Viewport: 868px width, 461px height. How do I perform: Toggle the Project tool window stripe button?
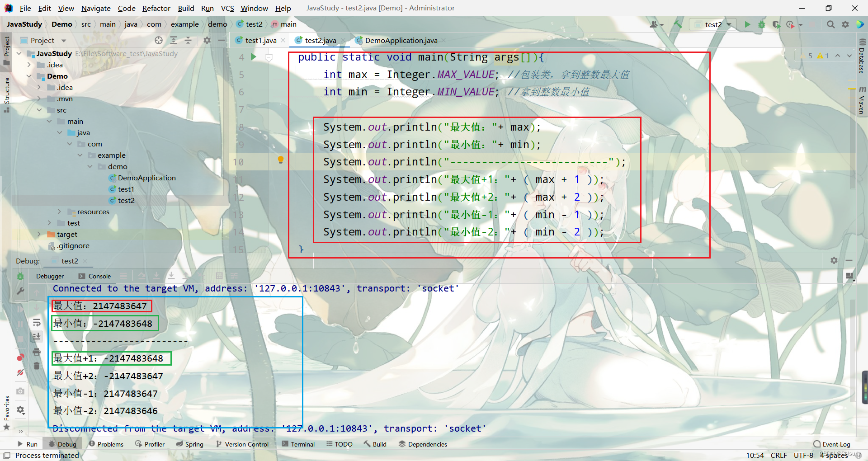tap(6, 50)
